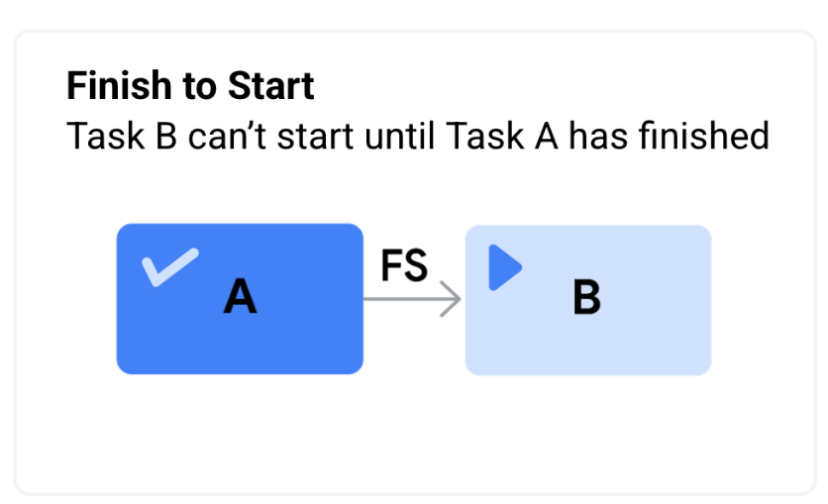Select the gray dependency arrow line

[406, 298]
